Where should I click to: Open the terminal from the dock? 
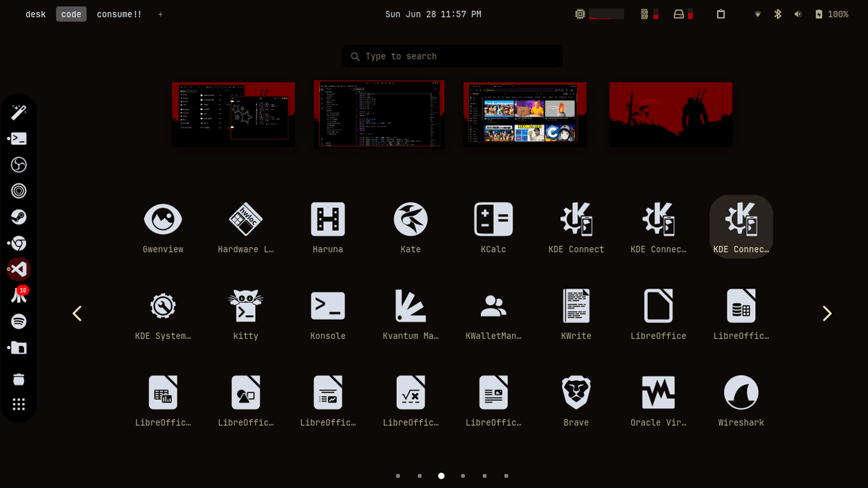point(19,138)
